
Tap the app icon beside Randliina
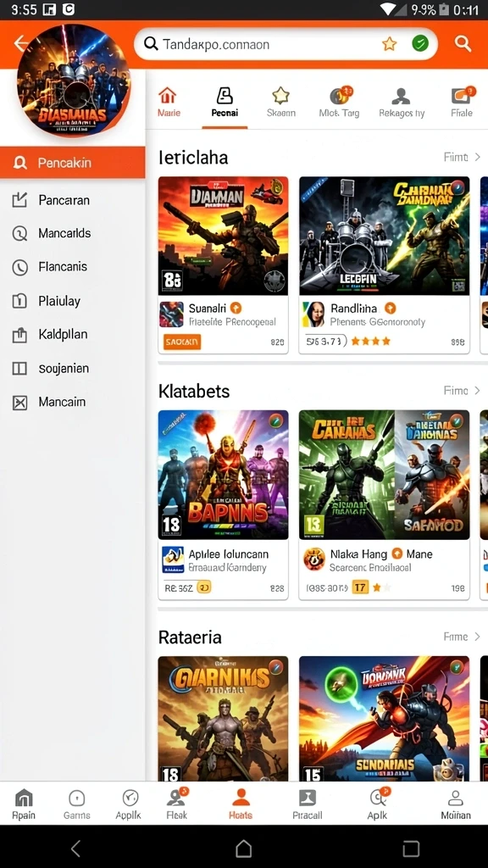(x=313, y=314)
